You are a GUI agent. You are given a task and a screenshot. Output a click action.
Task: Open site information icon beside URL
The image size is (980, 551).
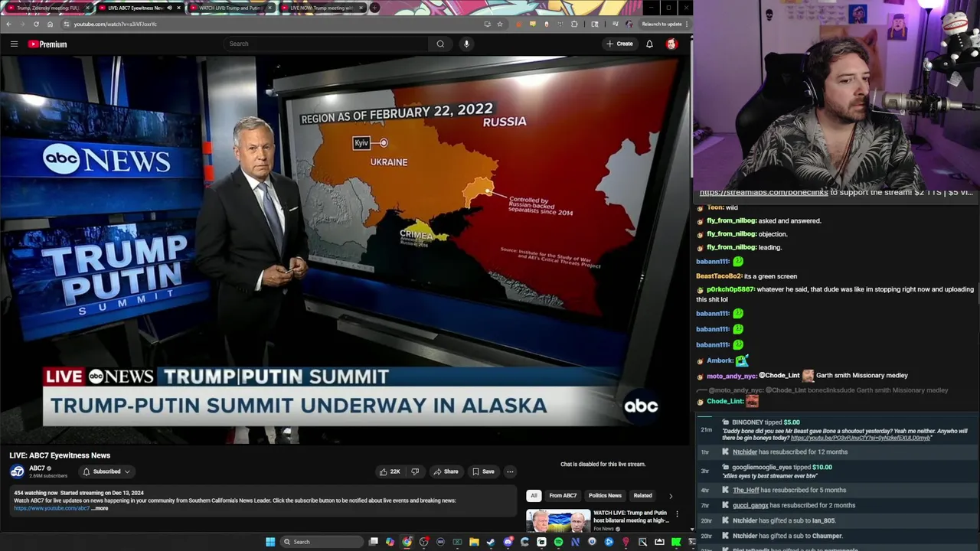67,24
